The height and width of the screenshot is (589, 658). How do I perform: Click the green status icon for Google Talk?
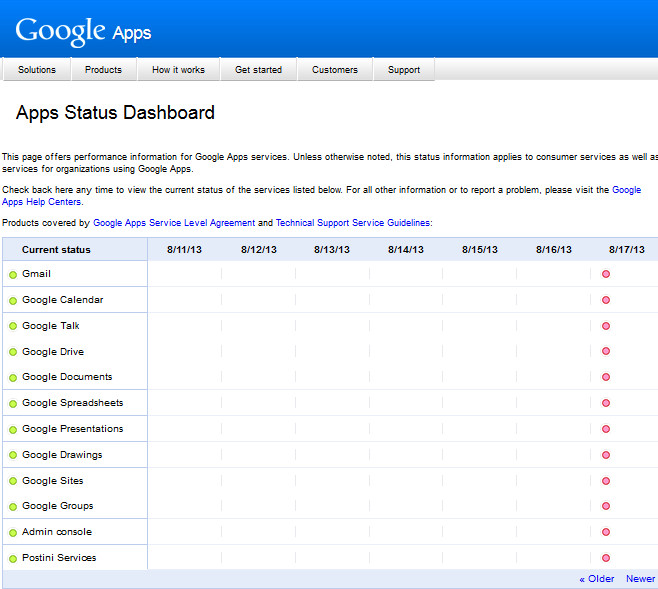[x=13, y=326]
